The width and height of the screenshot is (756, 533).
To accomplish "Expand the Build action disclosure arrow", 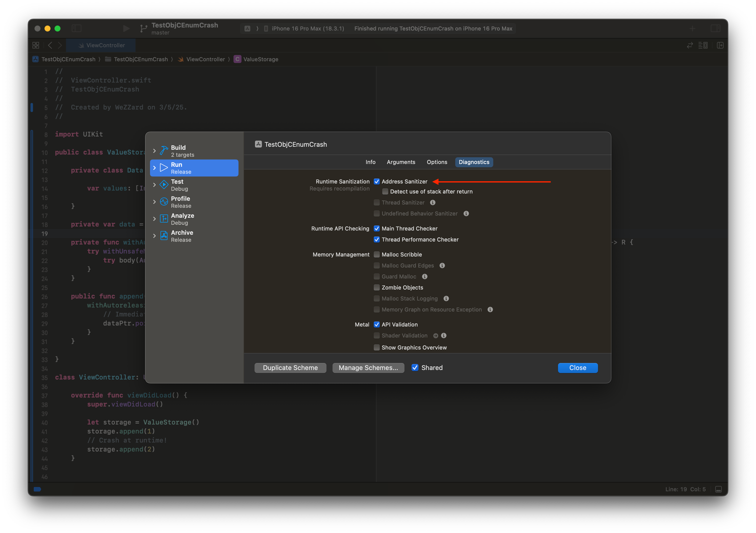I will pyautogui.click(x=154, y=151).
